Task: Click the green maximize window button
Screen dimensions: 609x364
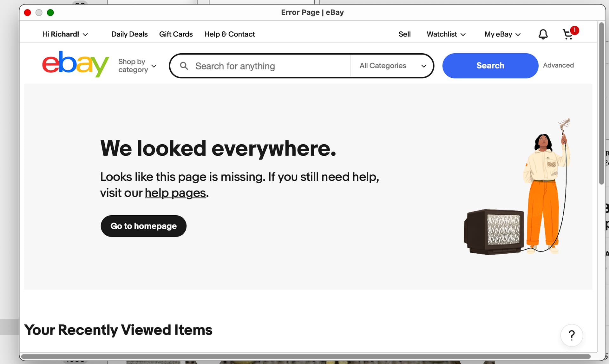Action: tap(50, 13)
